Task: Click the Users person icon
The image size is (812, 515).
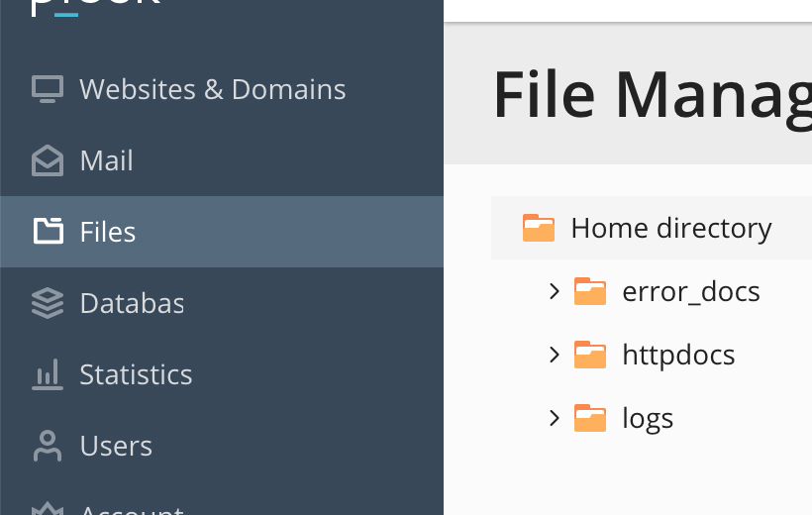Action: [x=48, y=446]
